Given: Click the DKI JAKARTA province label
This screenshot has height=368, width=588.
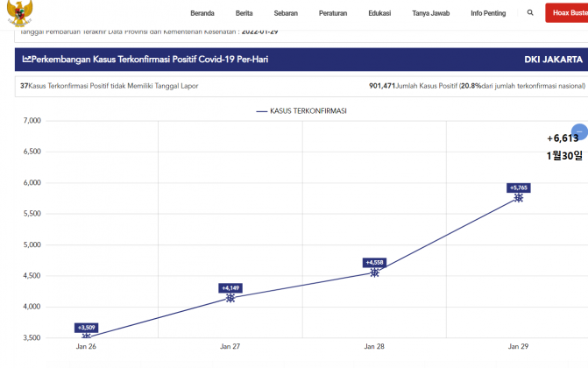Looking at the screenshot, I should click(552, 60).
